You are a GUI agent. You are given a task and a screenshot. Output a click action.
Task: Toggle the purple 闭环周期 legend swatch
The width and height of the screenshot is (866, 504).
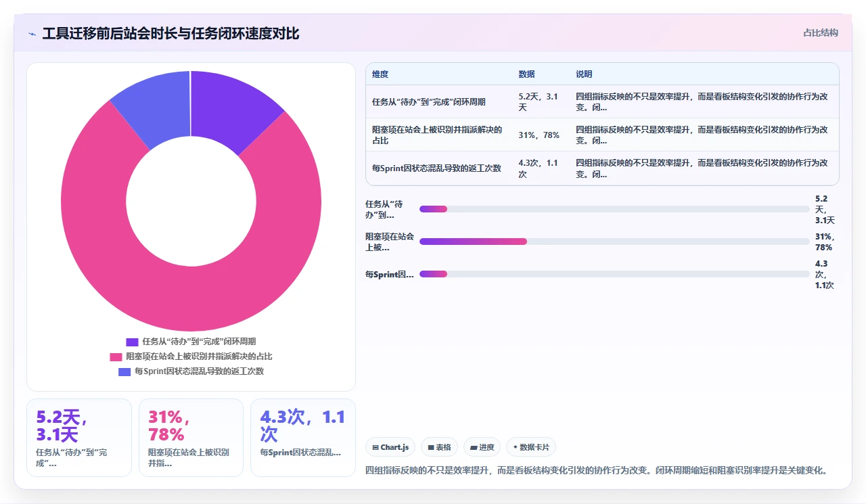132,342
